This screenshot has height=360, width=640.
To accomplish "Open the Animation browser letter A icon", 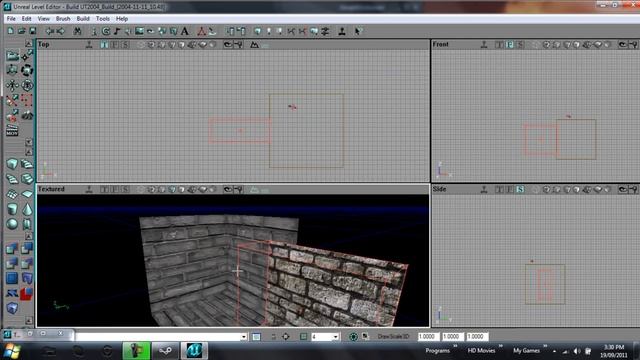I will pyautogui.click(x=185, y=31).
